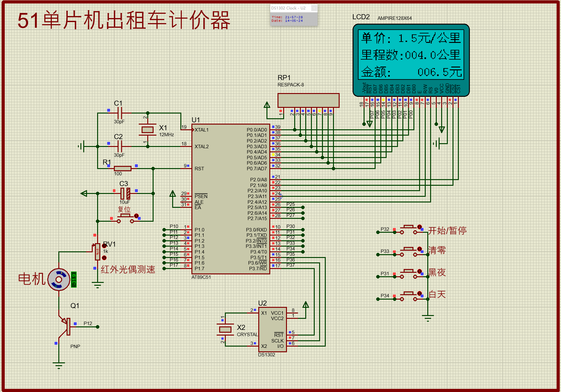Click the DS1302 label below U2

tap(266, 355)
